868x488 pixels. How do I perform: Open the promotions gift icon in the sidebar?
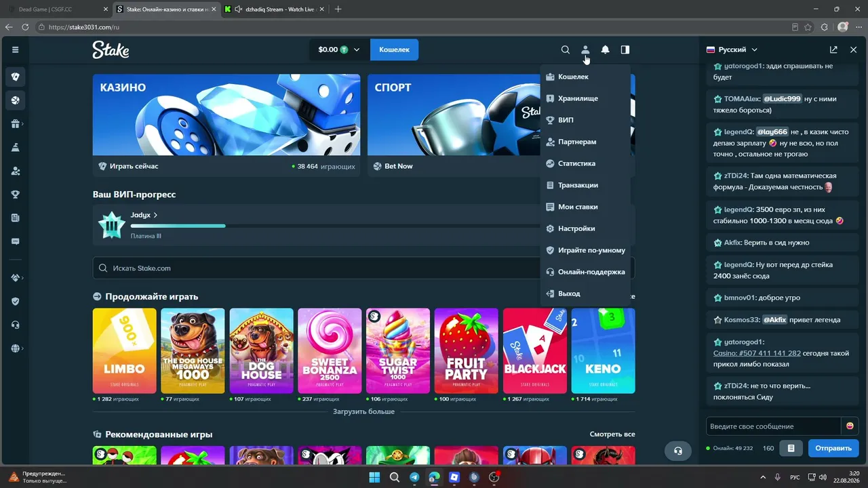[x=15, y=124]
